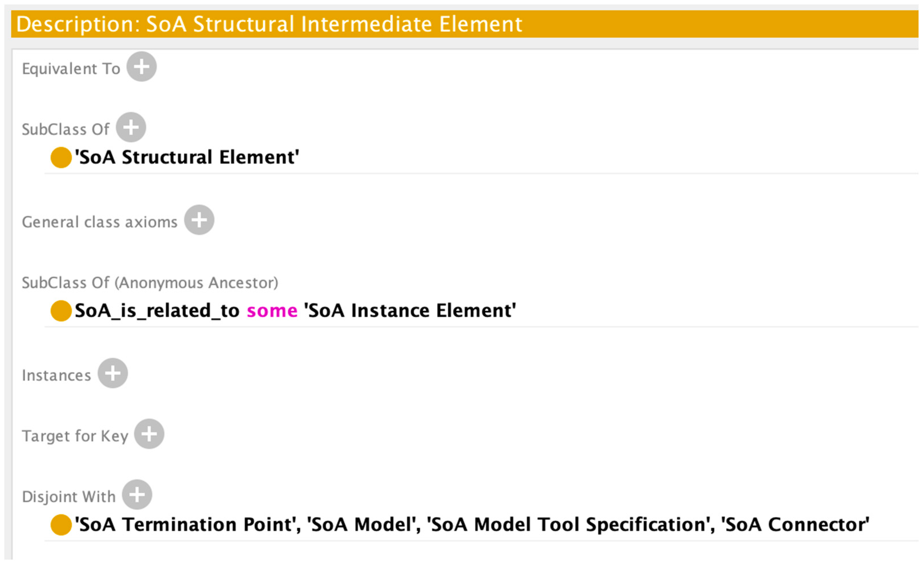Click the 'SubClass Of (Anonymous Ancestor)' section label
The width and height of the screenshot is (924, 565).
[150, 283]
